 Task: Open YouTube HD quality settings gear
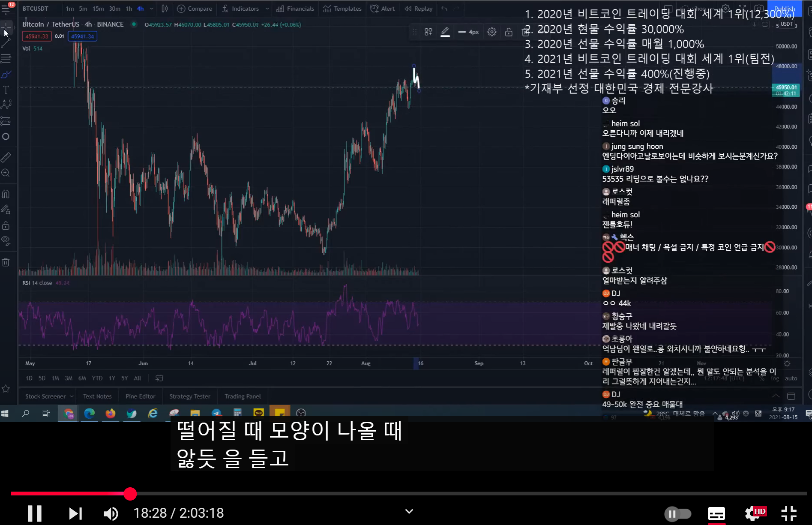point(755,513)
